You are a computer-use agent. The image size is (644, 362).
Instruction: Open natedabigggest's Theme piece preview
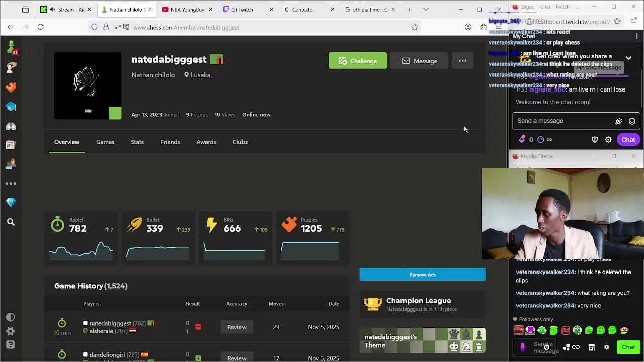[422, 341]
